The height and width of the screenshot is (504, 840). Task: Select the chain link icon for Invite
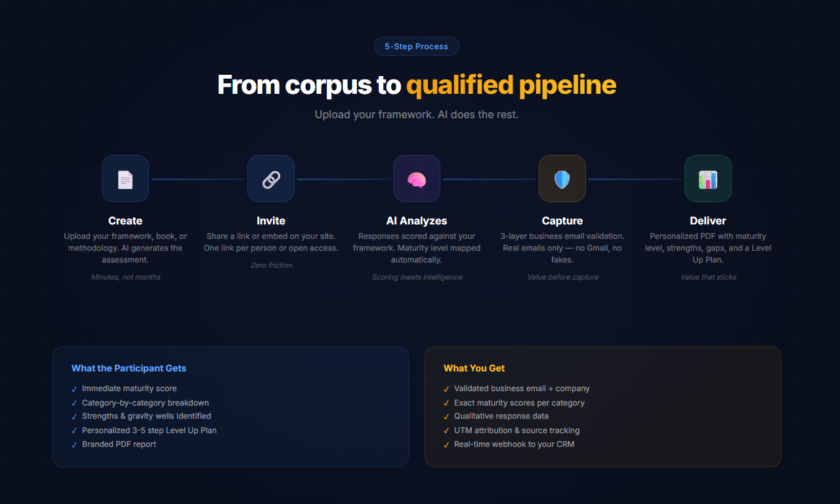(271, 178)
